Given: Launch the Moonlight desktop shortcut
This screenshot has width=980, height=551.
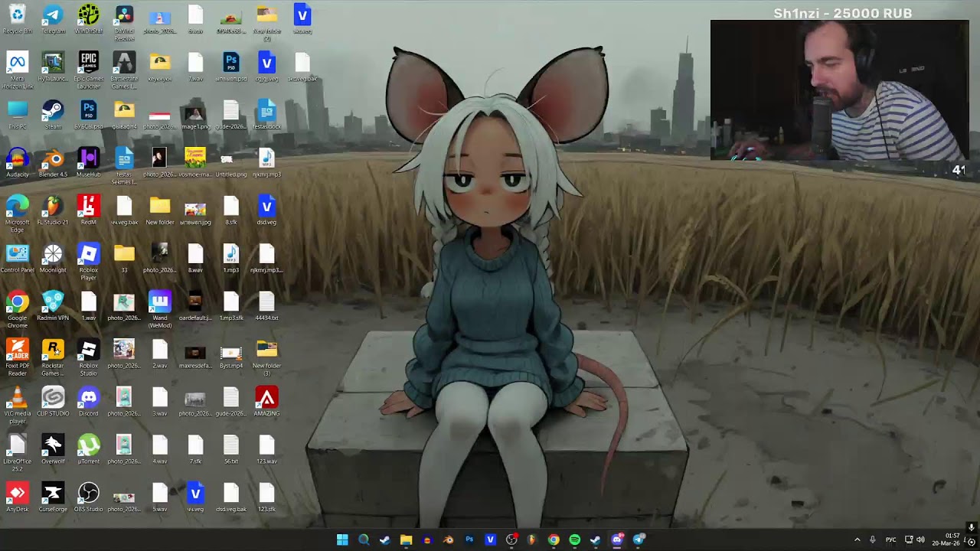Looking at the screenshot, I should 53,259.
